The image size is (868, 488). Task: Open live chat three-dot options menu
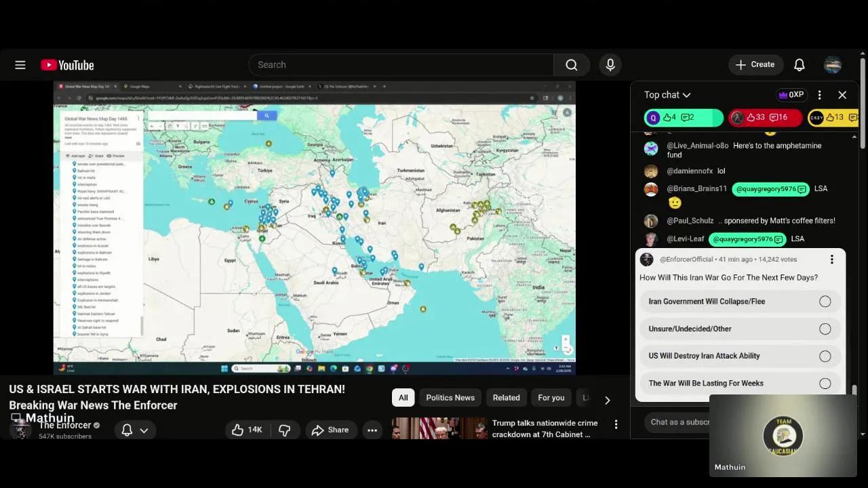(819, 95)
